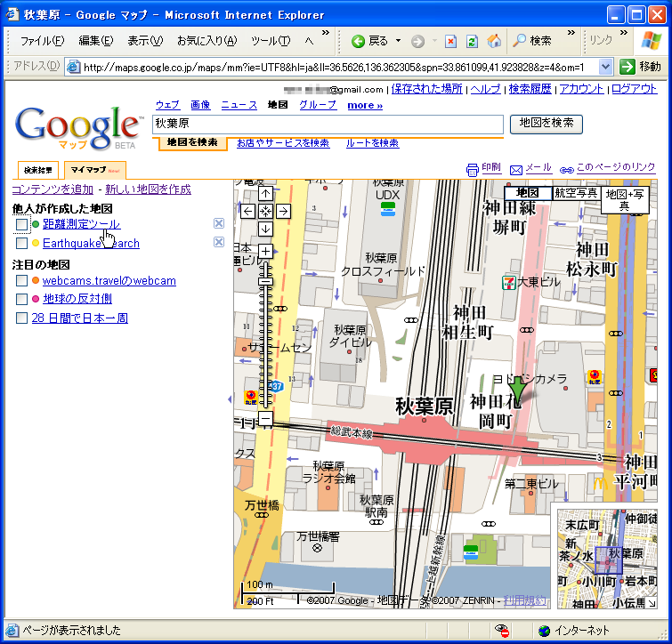
Task: Open the 保存された場所 link
Action: [x=426, y=89]
